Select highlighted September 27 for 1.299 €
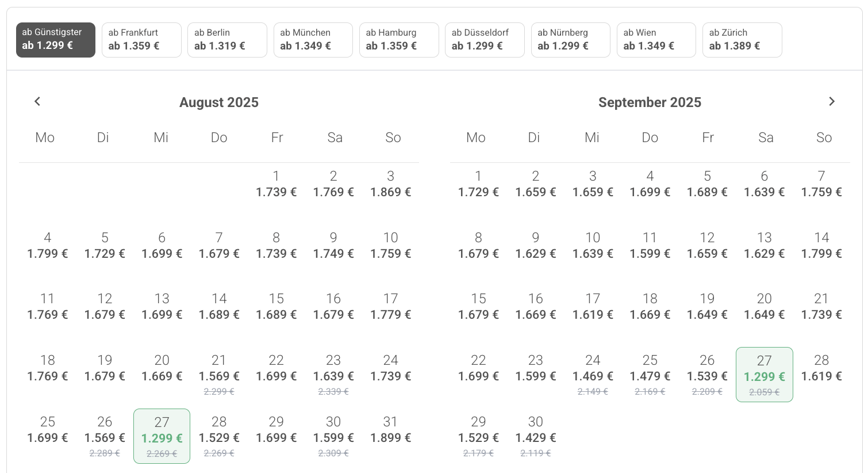Screen dimensions: 868x473 (x=765, y=375)
